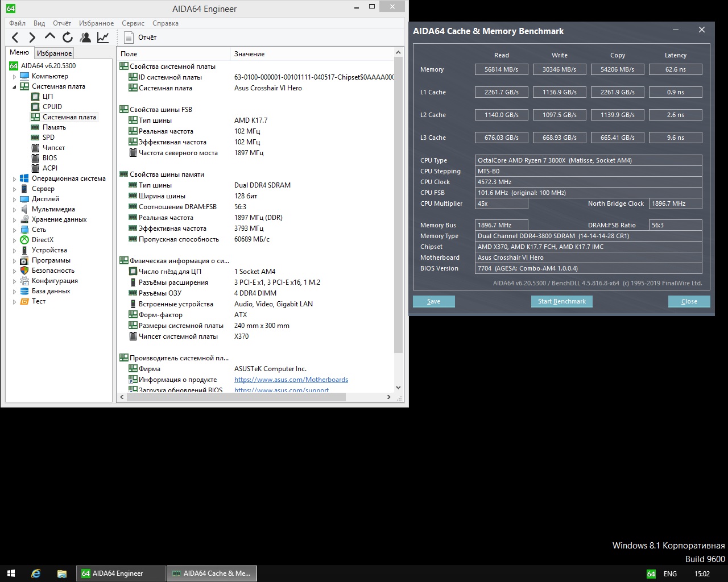Image resolution: width=728 pixels, height=582 pixels.
Task: Click the Refresh icon in AIDA64 toolbar
Action: (68, 38)
